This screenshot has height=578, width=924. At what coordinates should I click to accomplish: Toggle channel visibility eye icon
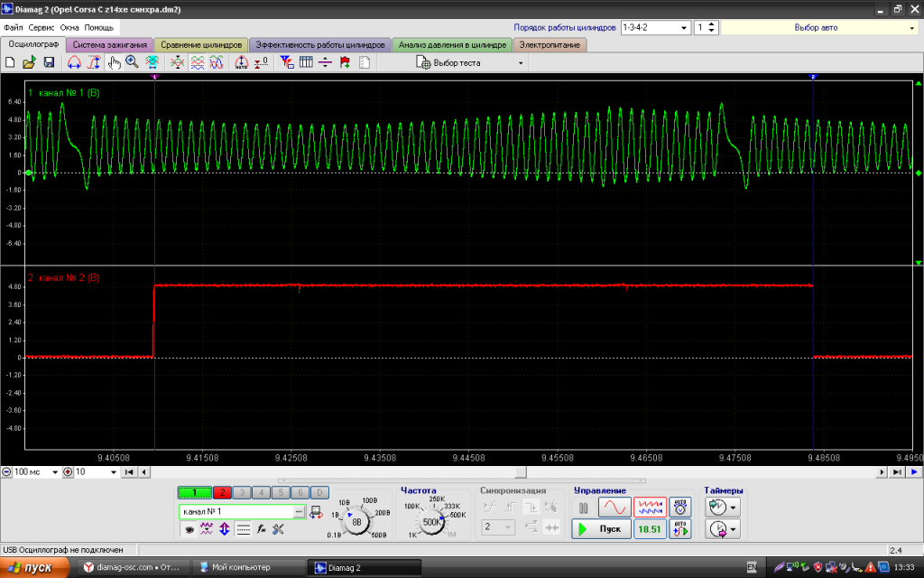click(x=189, y=529)
